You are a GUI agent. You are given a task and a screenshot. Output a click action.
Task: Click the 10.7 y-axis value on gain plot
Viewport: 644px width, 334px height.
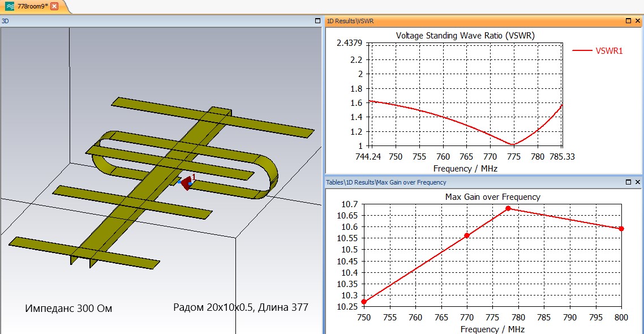pos(350,204)
